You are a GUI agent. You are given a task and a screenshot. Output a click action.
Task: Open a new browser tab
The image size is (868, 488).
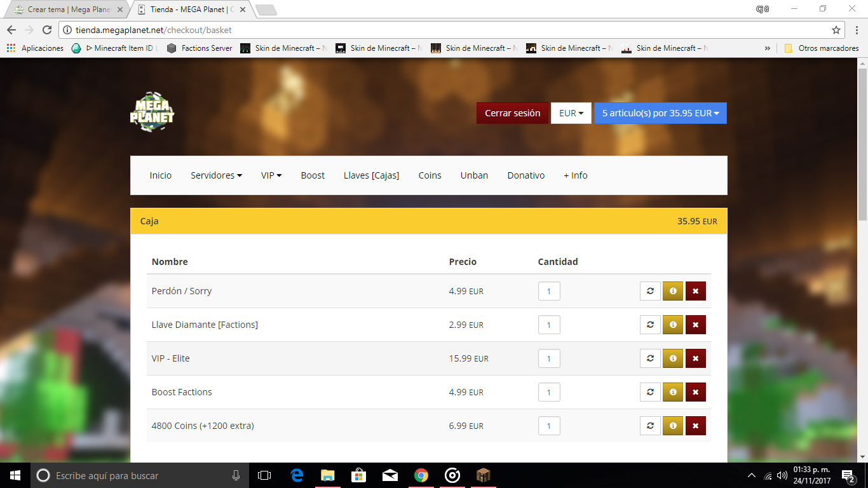[266, 10]
